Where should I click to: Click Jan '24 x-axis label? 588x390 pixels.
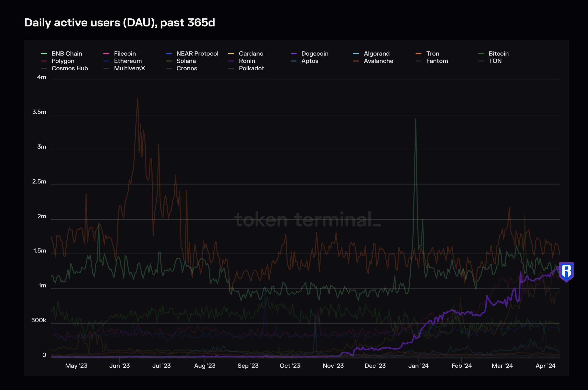pos(418,366)
